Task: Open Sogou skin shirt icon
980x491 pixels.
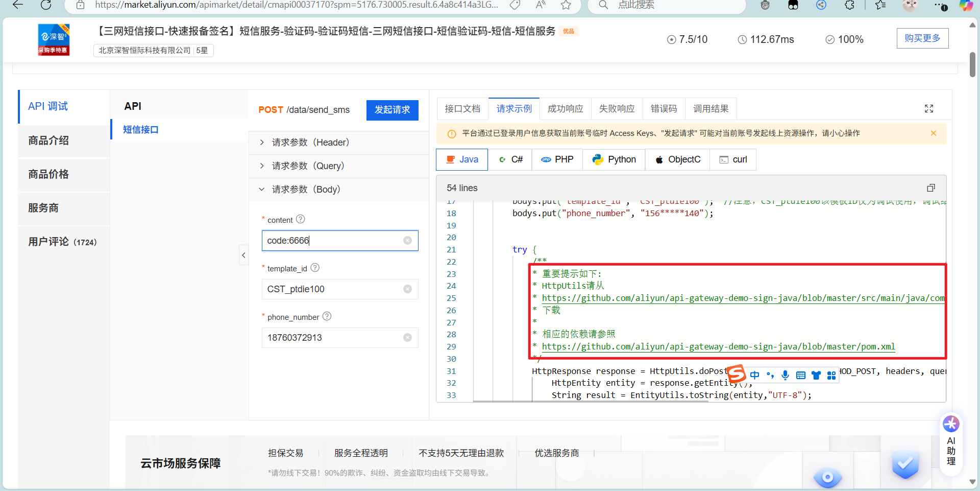Action: [x=816, y=375]
